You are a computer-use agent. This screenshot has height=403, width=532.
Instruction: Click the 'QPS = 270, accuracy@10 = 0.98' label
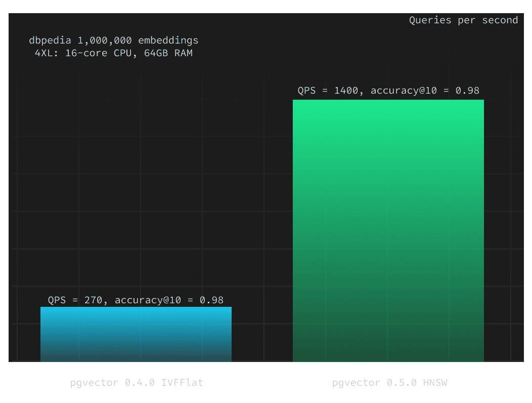pos(136,300)
